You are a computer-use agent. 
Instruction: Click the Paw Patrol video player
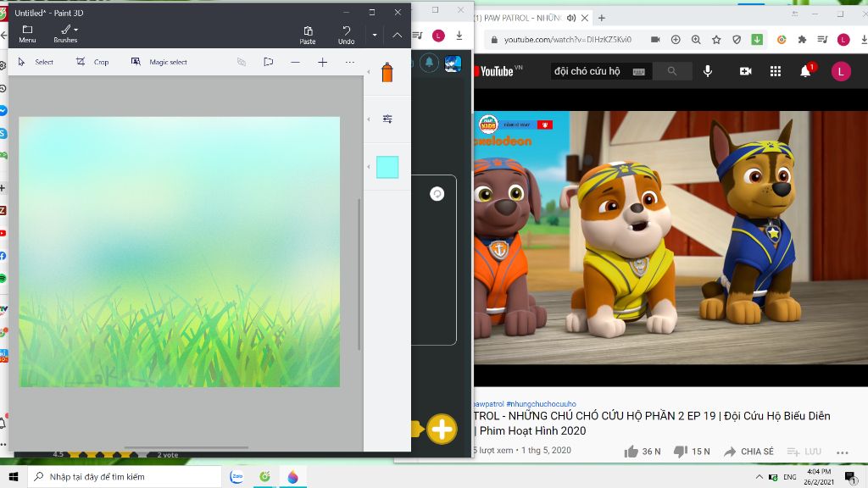(x=671, y=238)
